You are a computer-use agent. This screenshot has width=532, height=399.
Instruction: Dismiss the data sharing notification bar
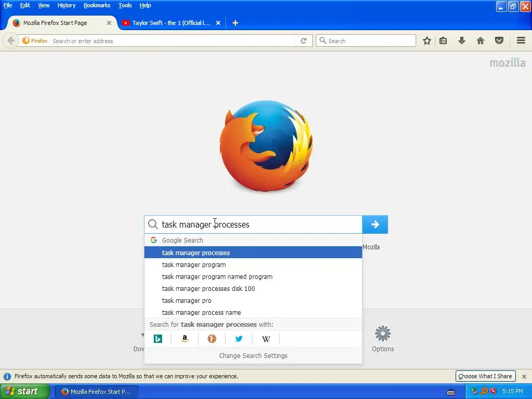[524, 376]
